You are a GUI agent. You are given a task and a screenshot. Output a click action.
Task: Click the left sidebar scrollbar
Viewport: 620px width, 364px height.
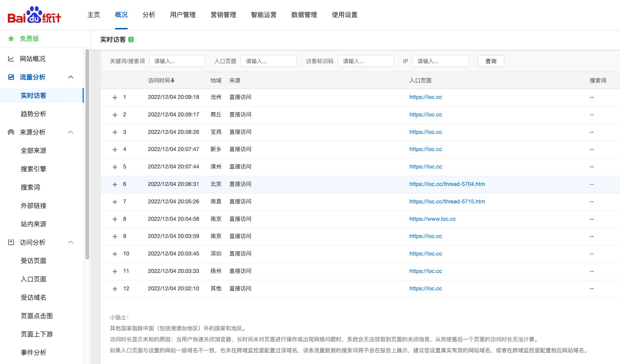[87, 154]
